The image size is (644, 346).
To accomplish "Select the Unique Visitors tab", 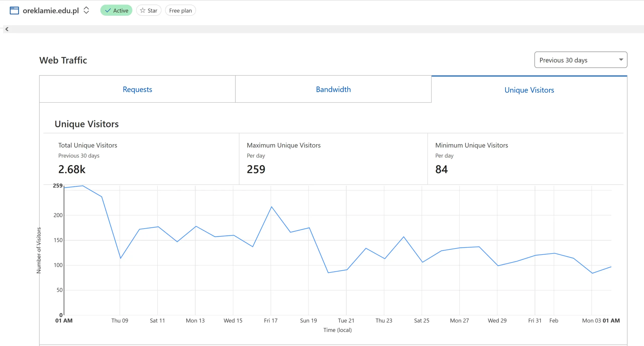I will pos(529,90).
